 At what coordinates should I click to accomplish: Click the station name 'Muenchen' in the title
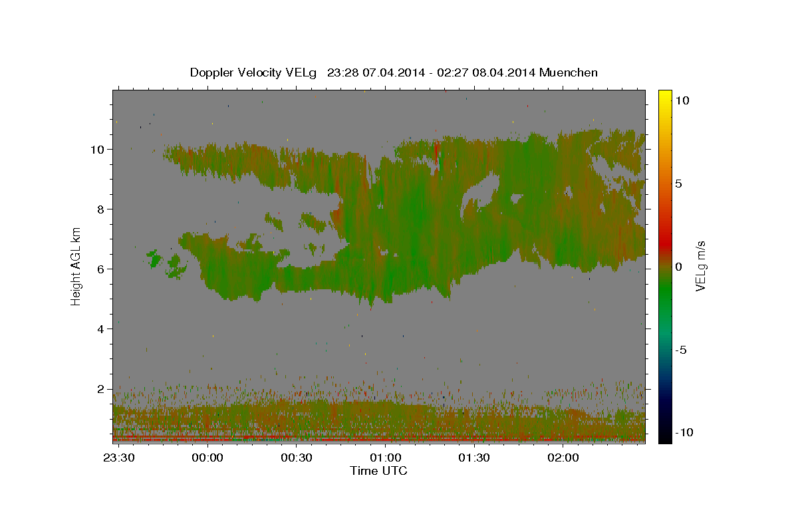(569, 72)
